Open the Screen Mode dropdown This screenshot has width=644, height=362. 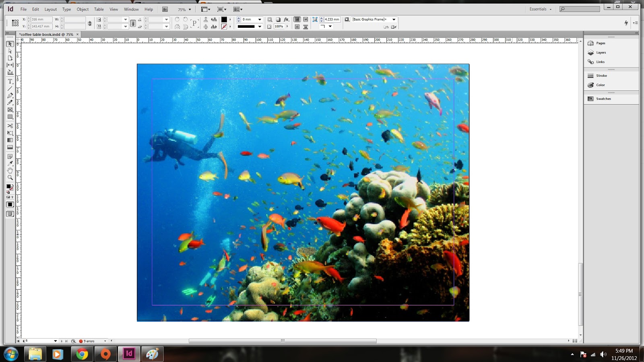[221, 9]
